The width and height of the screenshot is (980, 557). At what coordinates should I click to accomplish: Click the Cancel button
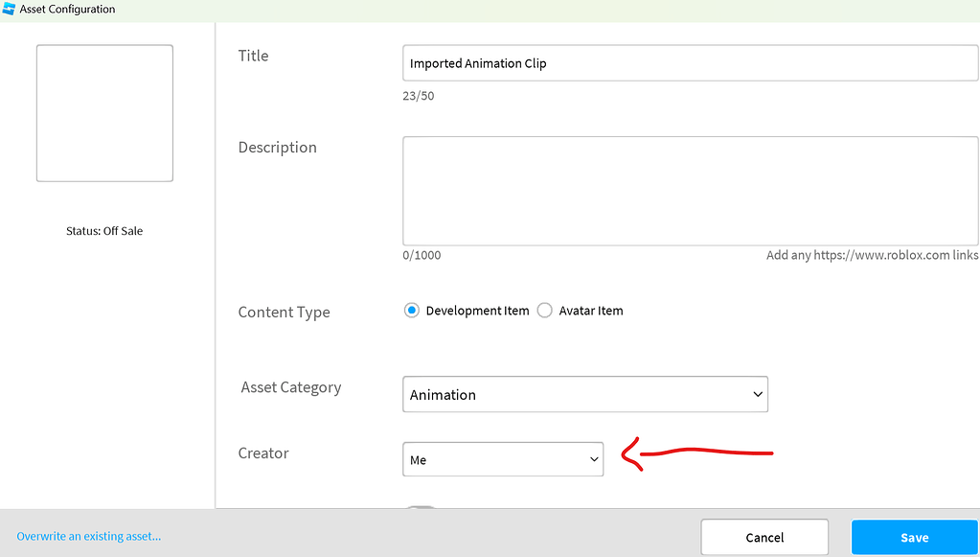763,537
